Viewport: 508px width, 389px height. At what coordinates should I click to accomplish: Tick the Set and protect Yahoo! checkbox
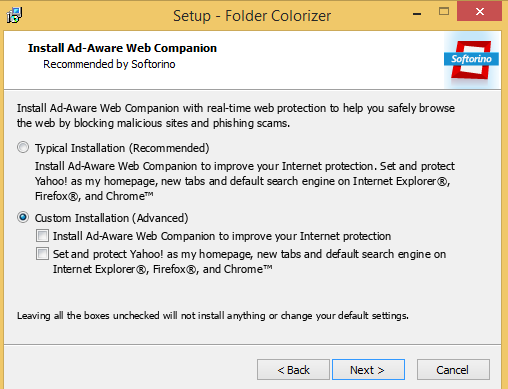point(42,254)
